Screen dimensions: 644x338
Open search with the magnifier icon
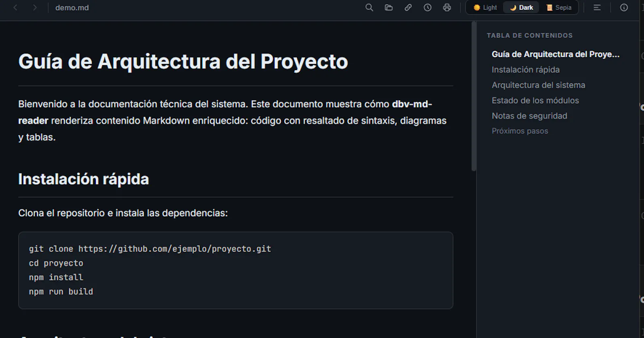pos(369,8)
